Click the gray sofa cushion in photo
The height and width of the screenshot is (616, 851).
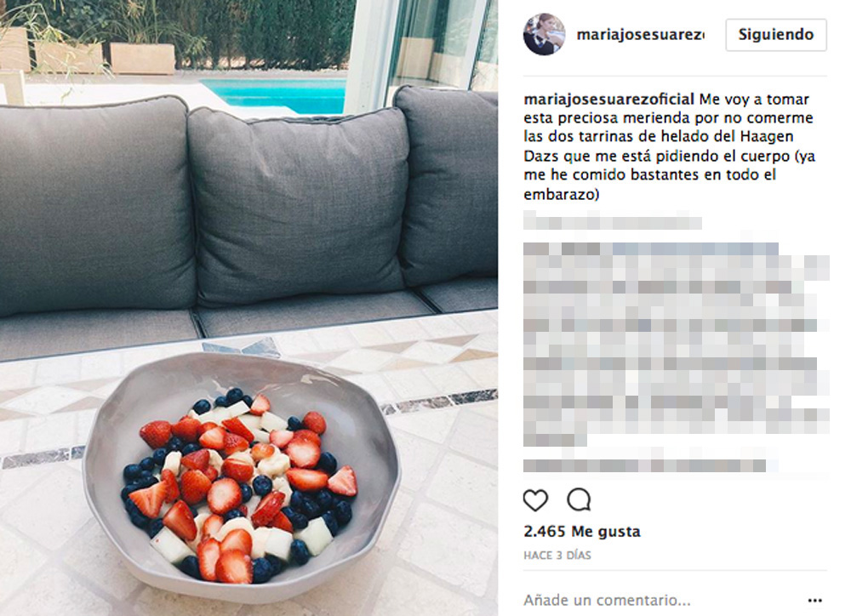[298, 206]
